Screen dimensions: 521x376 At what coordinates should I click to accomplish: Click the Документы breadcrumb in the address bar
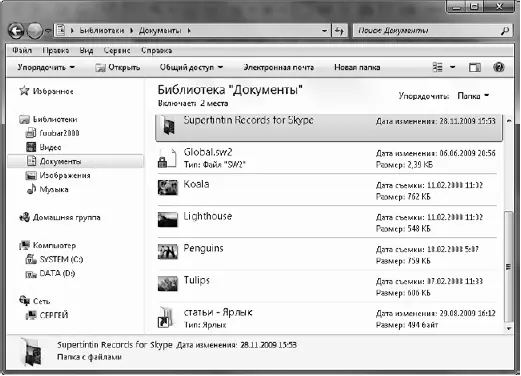[160, 31]
